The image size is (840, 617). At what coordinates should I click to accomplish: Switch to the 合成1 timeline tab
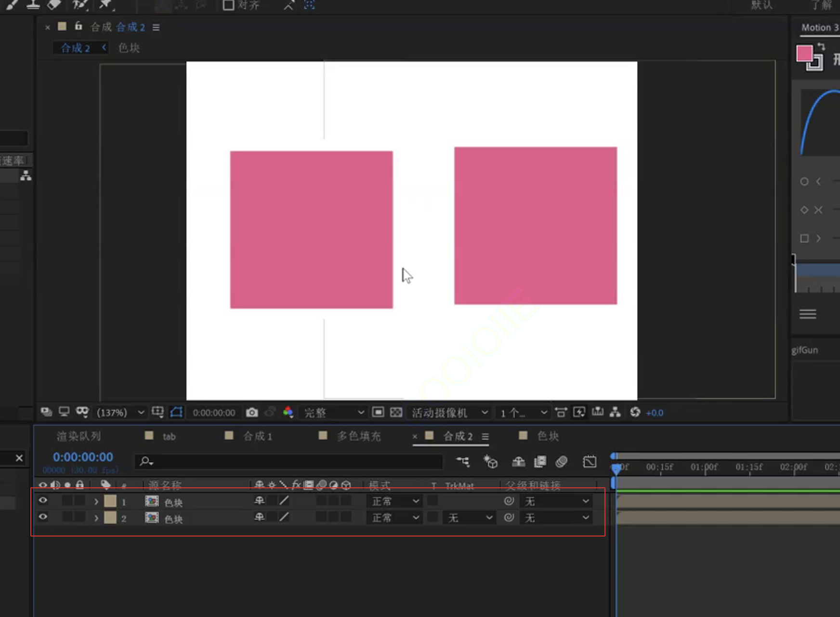click(x=258, y=436)
